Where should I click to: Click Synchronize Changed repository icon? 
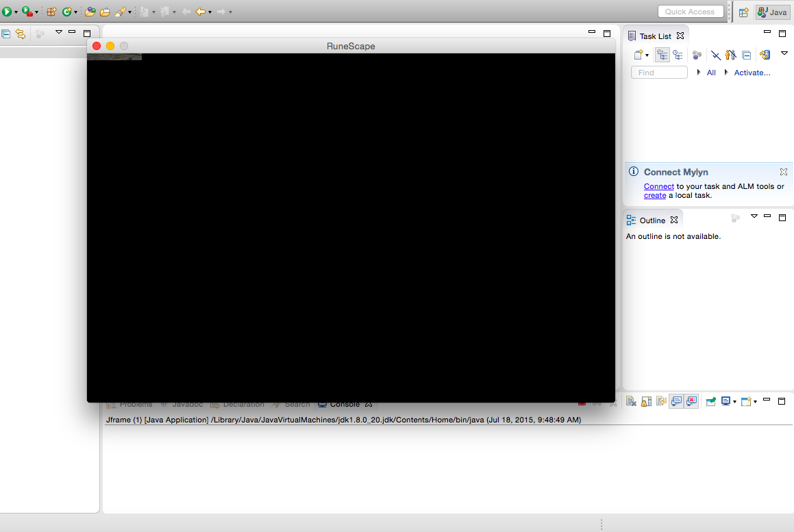click(x=765, y=55)
